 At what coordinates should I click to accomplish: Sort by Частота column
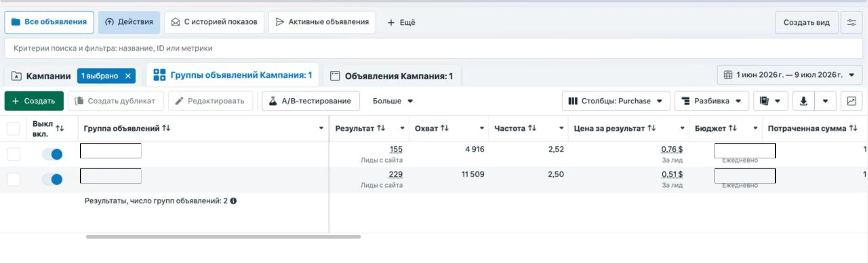click(532, 128)
